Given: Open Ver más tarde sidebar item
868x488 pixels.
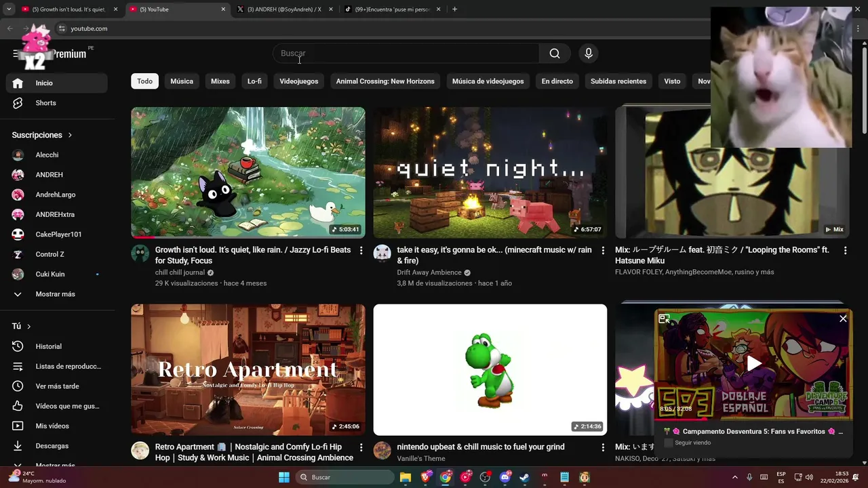Looking at the screenshot, I should point(57,386).
